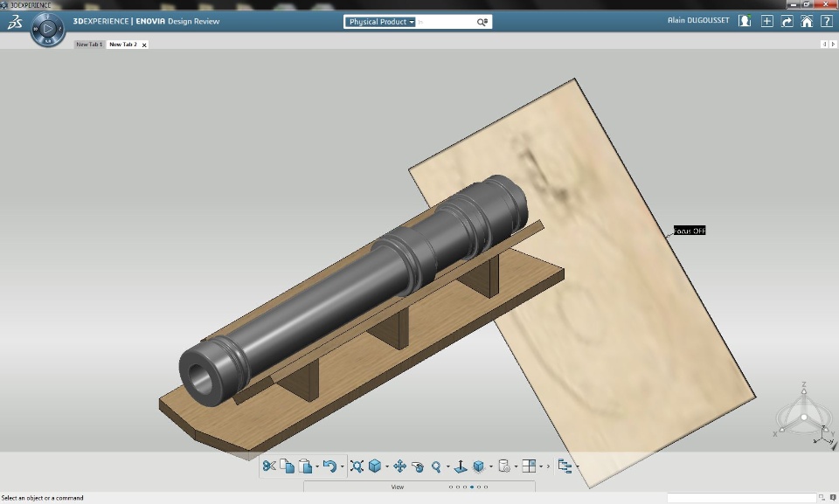This screenshot has width=839, height=504.
Task: Open dropdown next to cylinder gear icon
Action: 516,466
